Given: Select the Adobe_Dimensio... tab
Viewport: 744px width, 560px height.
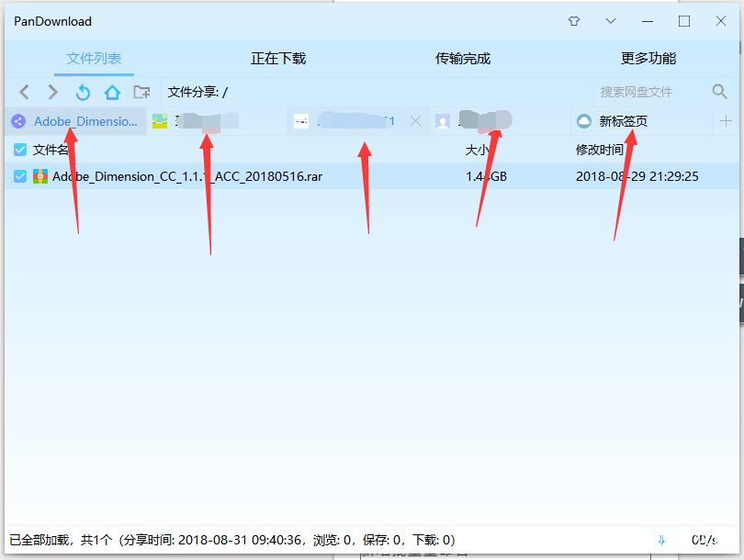Looking at the screenshot, I should coord(76,121).
